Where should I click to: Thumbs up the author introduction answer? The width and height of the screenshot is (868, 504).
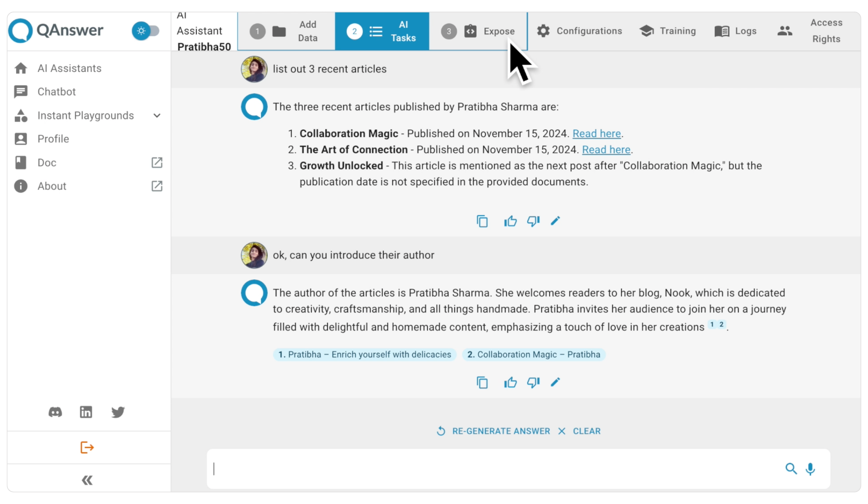point(510,382)
